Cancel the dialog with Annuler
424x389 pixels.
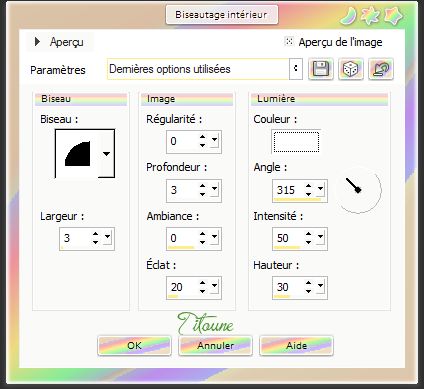[215, 346]
